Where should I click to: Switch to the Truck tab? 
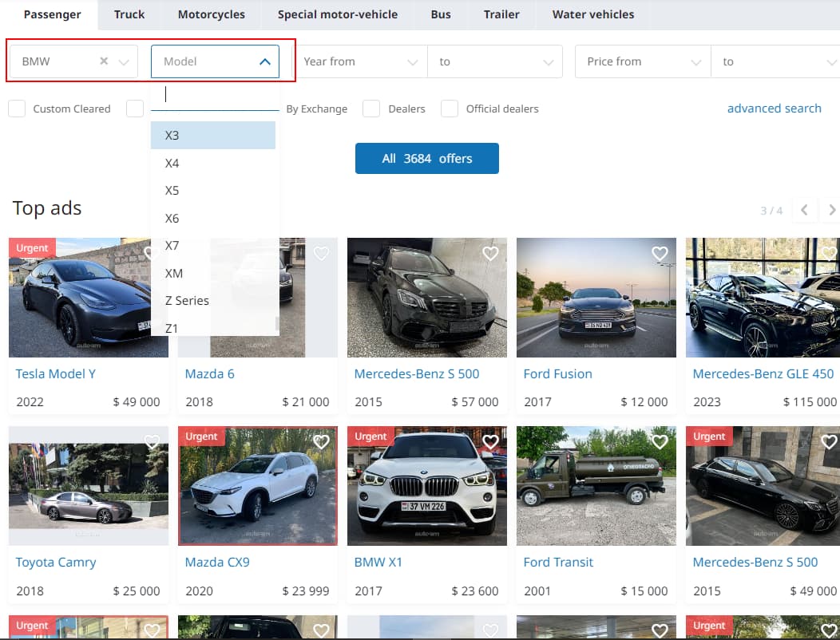pos(129,14)
